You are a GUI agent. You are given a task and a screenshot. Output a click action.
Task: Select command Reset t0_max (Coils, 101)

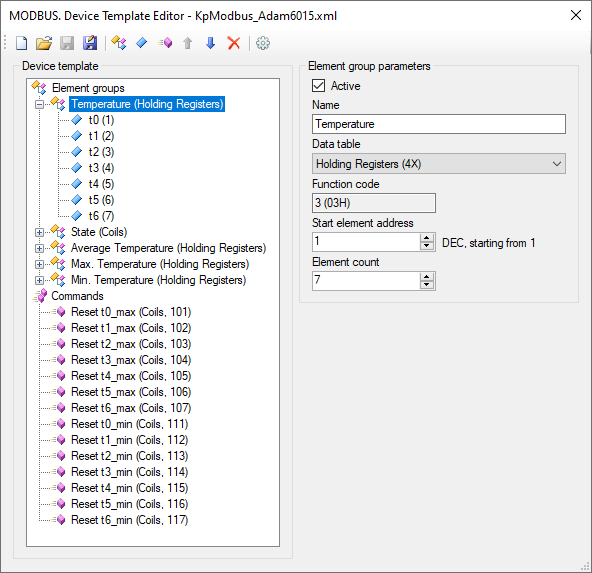click(131, 312)
